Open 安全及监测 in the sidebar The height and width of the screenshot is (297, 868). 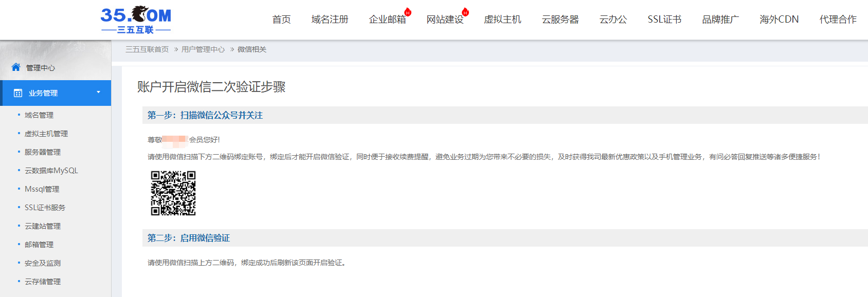click(43, 263)
